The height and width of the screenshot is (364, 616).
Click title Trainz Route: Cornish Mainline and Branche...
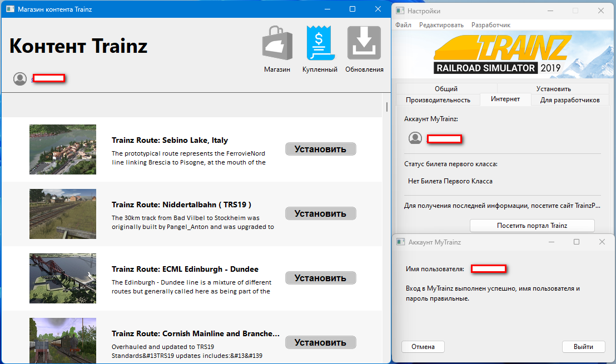[196, 333]
